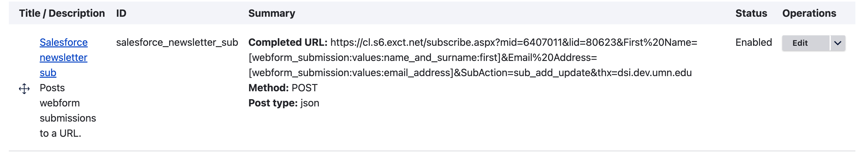This screenshot has height=156, width=868.
Task: Click the Status column header
Action: point(751,13)
